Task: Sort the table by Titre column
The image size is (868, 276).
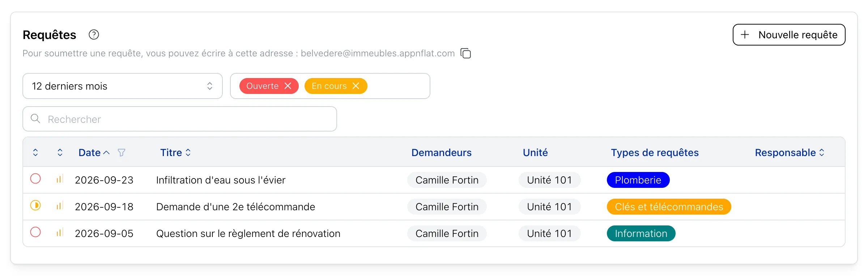Action: point(175,152)
